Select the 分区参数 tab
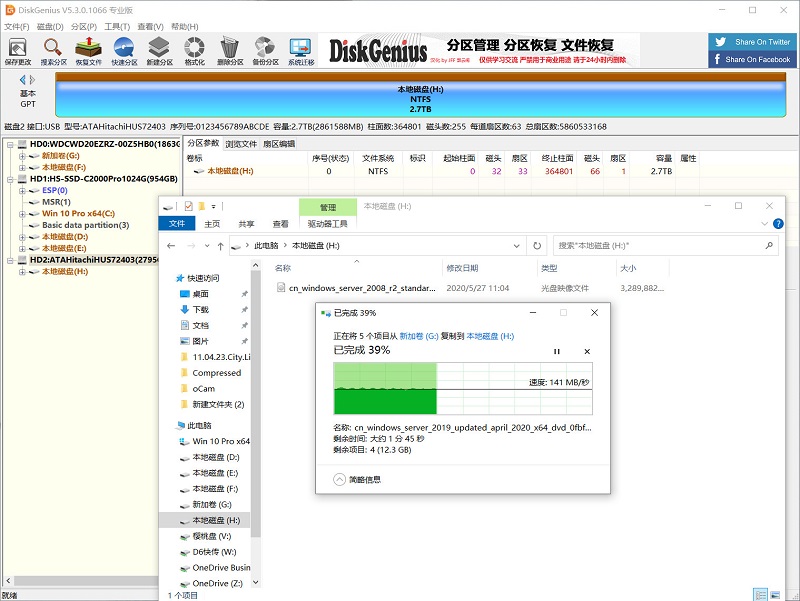The width and height of the screenshot is (800, 601). tap(203, 143)
